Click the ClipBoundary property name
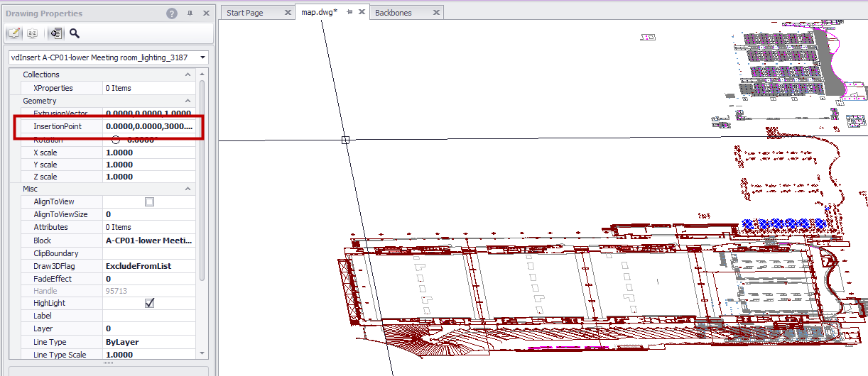This screenshot has width=868, height=376. (56, 253)
